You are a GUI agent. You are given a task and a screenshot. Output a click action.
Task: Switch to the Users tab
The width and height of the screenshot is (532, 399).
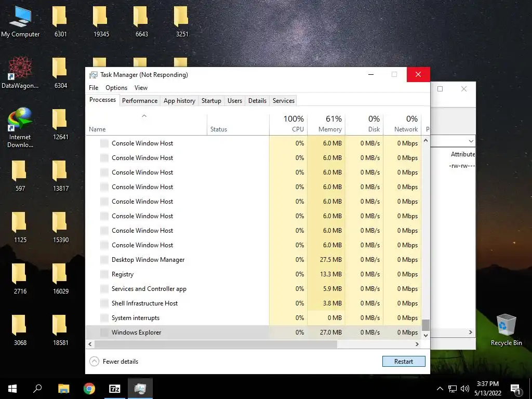pyautogui.click(x=235, y=100)
